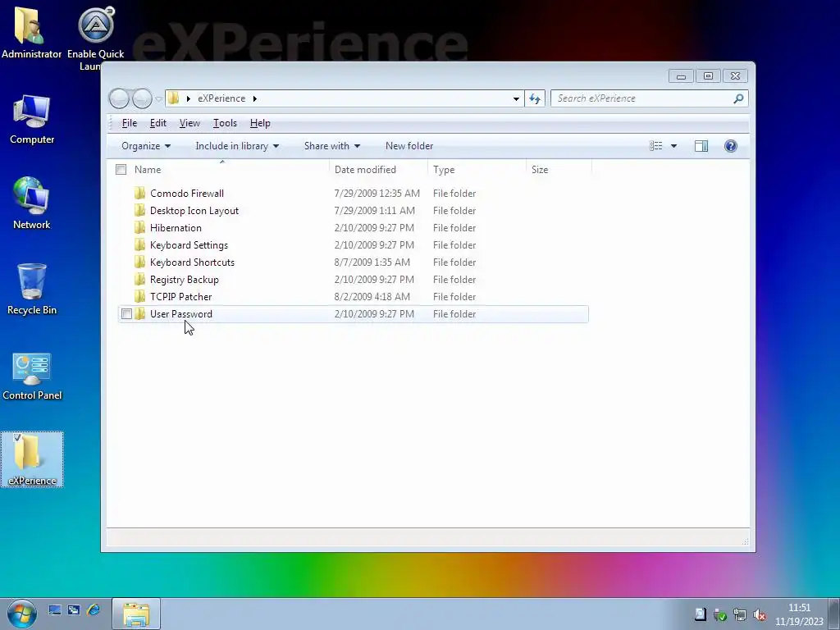
Task: Select the Hibernation folder
Action: [x=176, y=228]
